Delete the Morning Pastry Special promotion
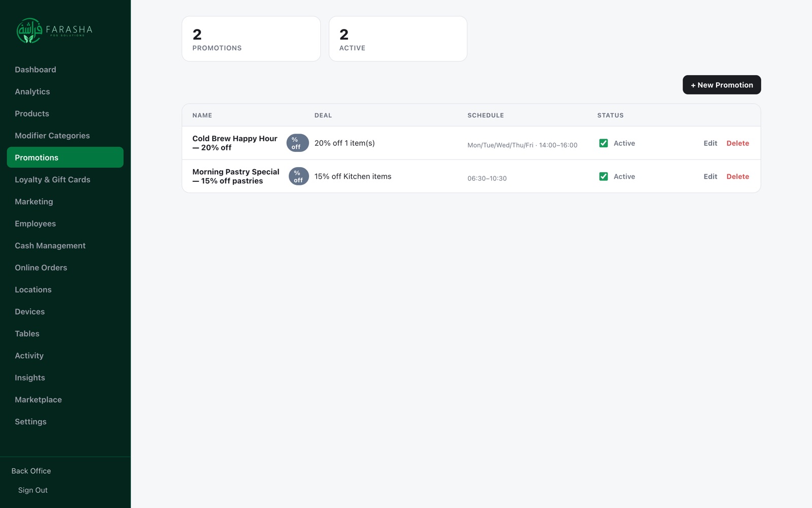This screenshot has width=812, height=508. tap(737, 176)
